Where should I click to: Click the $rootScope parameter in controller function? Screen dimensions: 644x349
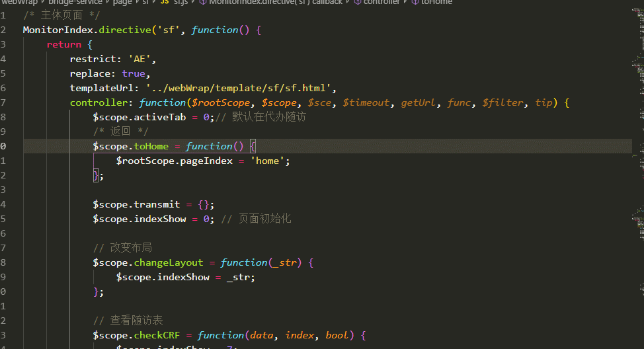pos(221,102)
